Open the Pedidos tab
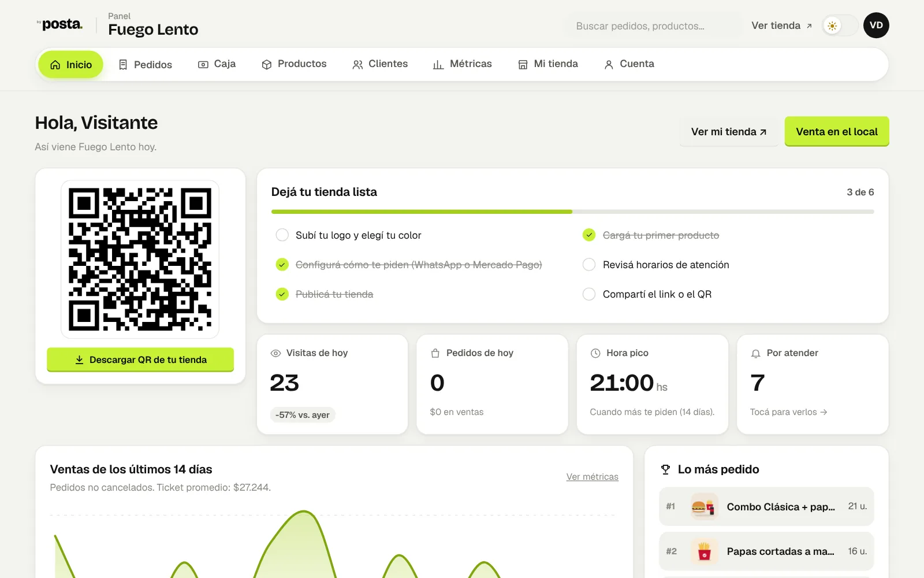This screenshot has height=578, width=924. coord(145,65)
